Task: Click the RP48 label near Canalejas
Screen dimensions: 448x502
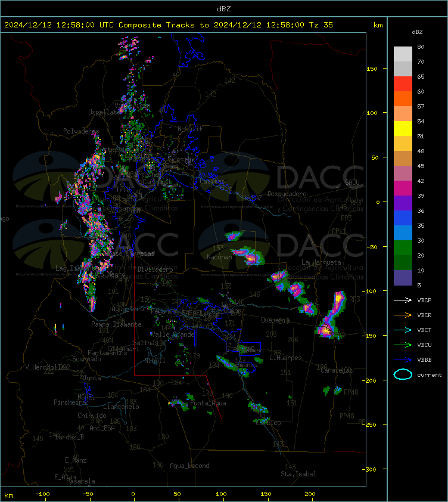Action: point(351,392)
